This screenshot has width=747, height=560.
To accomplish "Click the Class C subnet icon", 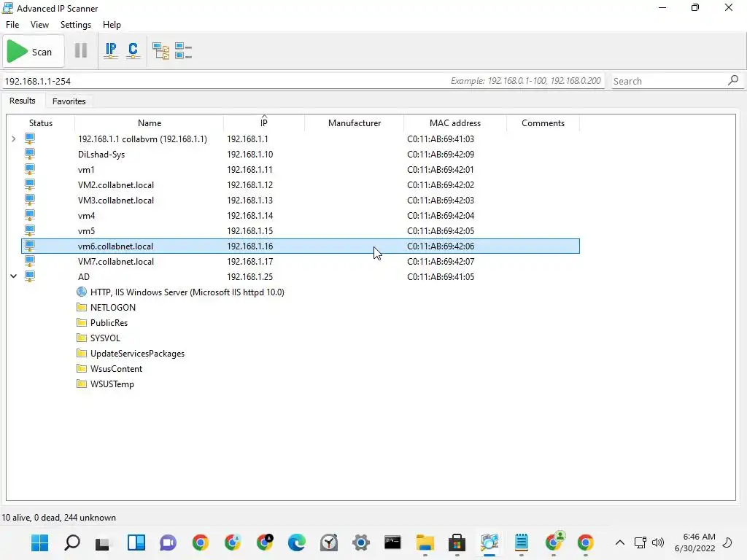I will point(133,50).
